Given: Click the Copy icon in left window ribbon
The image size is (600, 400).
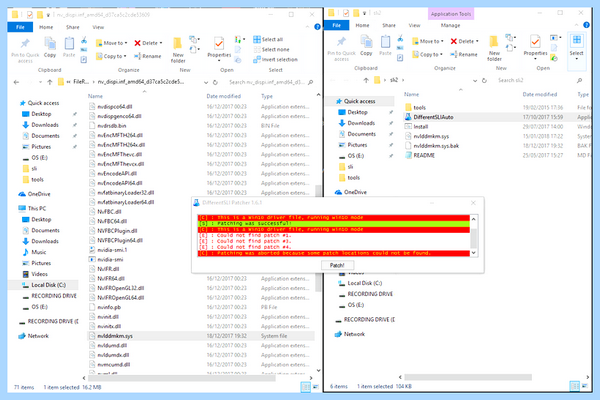Looking at the screenshot, I should click(x=50, y=43).
